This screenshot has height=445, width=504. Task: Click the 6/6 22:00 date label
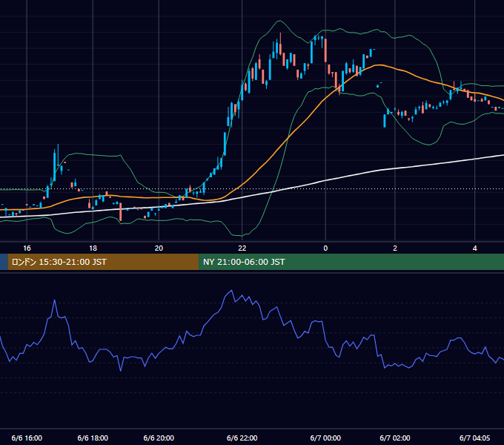coord(242,438)
